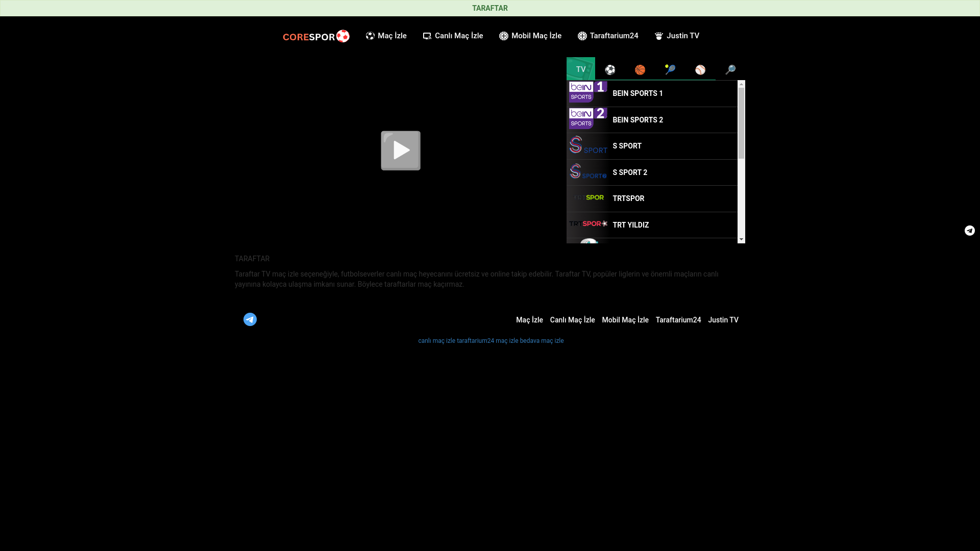Switch to the tennis matches tab
The height and width of the screenshot is (551, 980).
670,69
